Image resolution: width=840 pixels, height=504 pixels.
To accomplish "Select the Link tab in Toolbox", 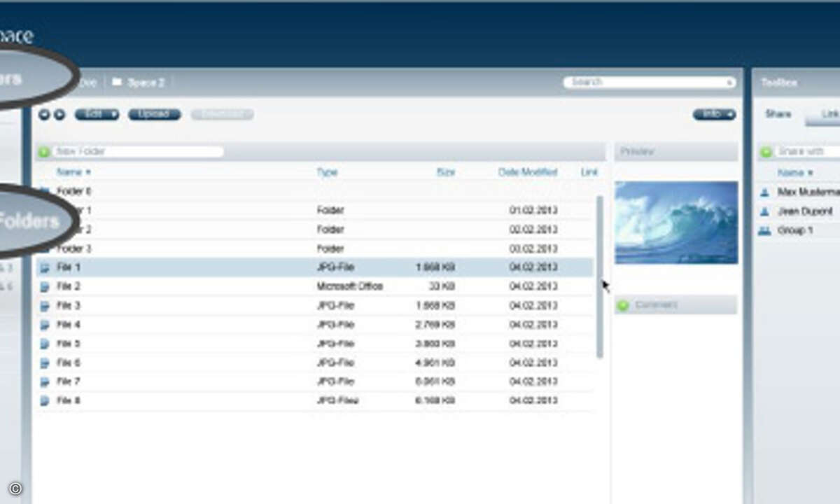I will [x=829, y=114].
